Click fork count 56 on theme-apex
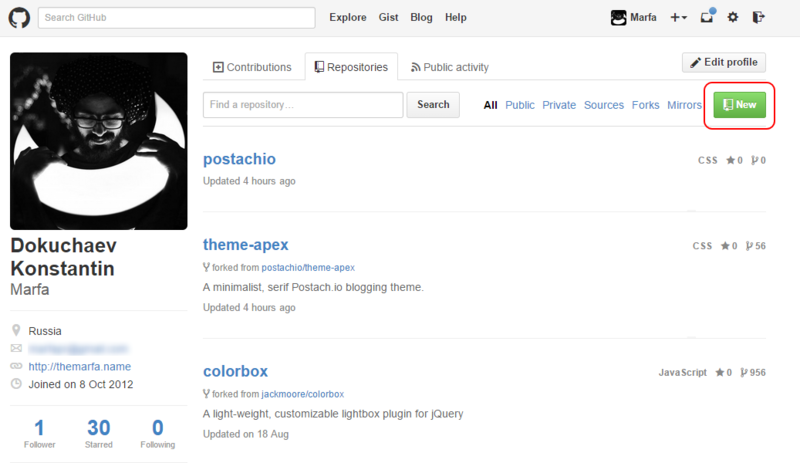The image size is (800, 463). (x=756, y=246)
